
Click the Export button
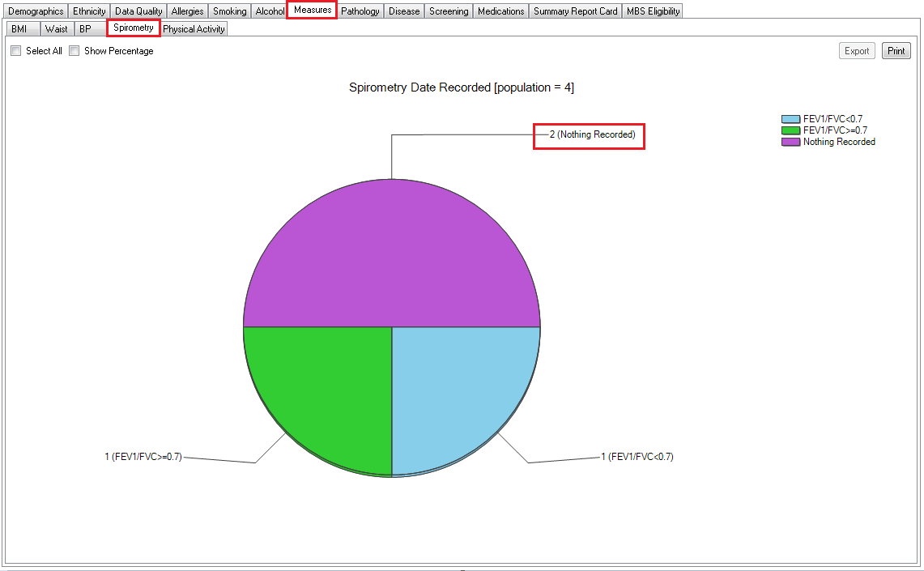(857, 51)
